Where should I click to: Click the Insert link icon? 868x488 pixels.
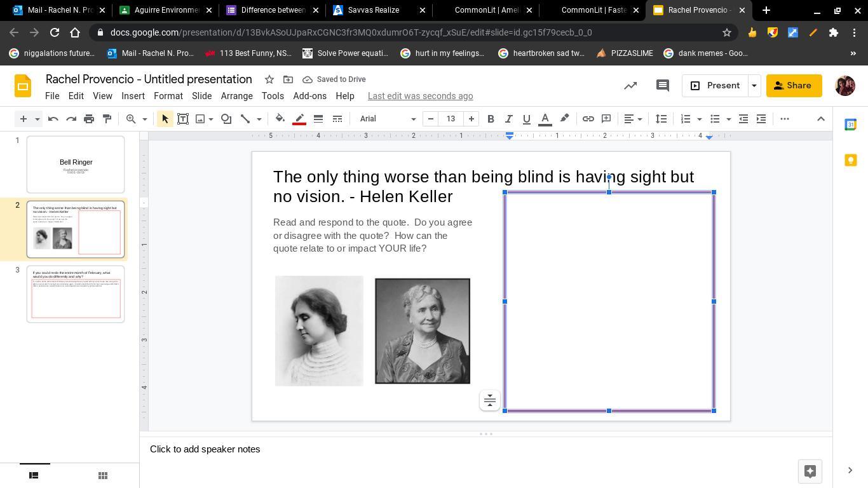[588, 119]
